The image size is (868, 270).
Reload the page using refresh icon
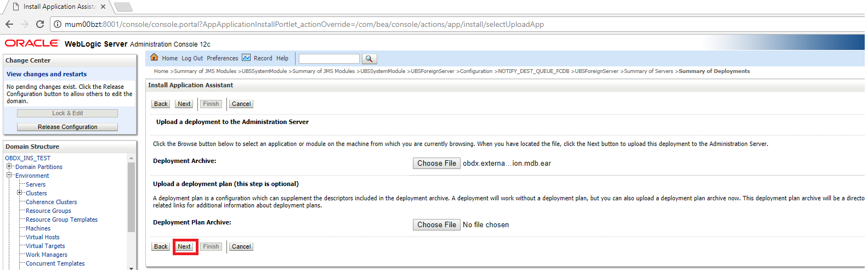coord(40,24)
